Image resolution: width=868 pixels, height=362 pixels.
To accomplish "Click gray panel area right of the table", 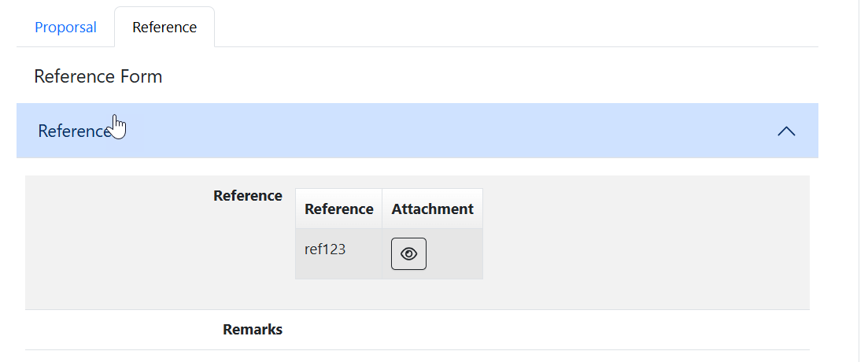I will coord(645,236).
